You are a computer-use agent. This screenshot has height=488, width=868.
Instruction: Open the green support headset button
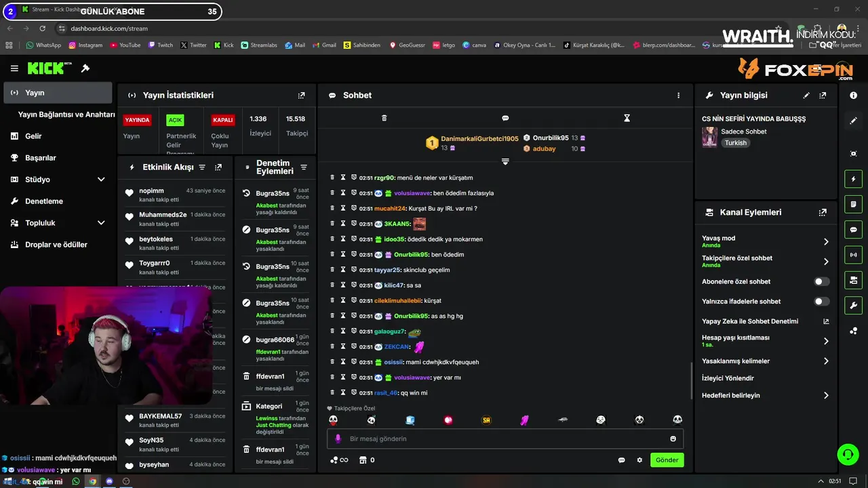pyautogui.click(x=848, y=454)
